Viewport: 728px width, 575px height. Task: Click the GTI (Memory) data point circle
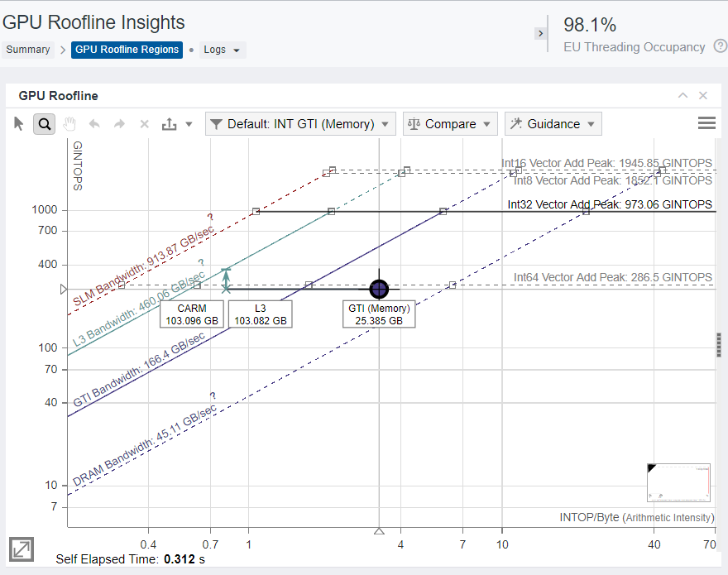pyautogui.click(x=379, y=289)
